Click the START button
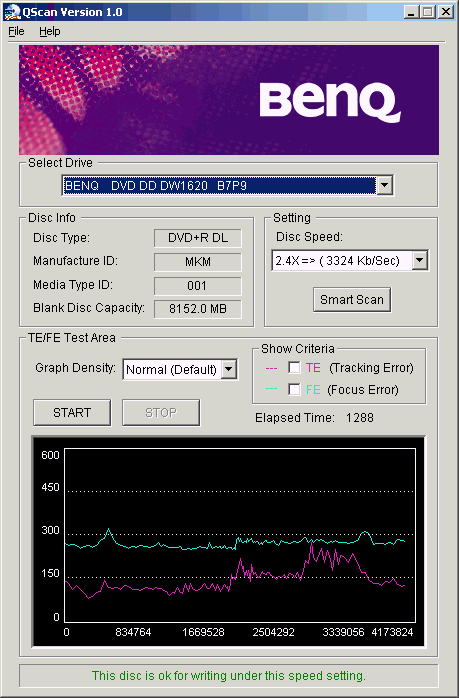This screenshot has height=698, width=459. pos(72,413)
